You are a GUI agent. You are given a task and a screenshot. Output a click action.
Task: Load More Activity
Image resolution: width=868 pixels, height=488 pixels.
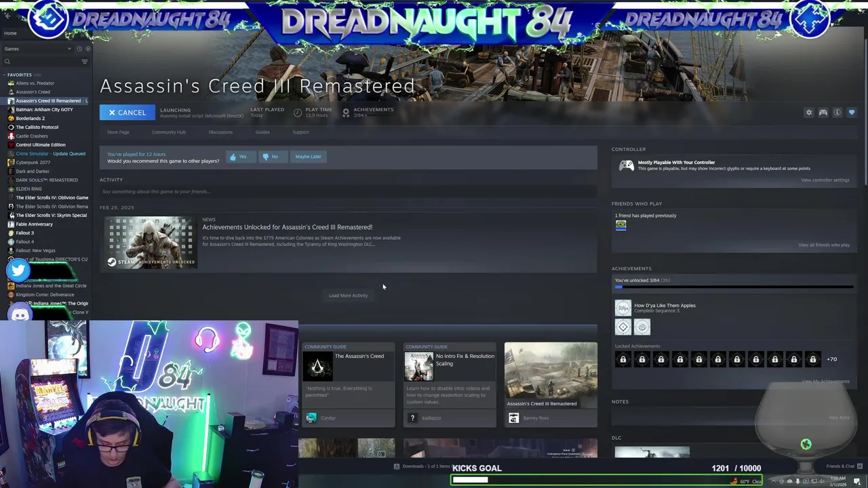pyautogui.click(x=348, y=296)
